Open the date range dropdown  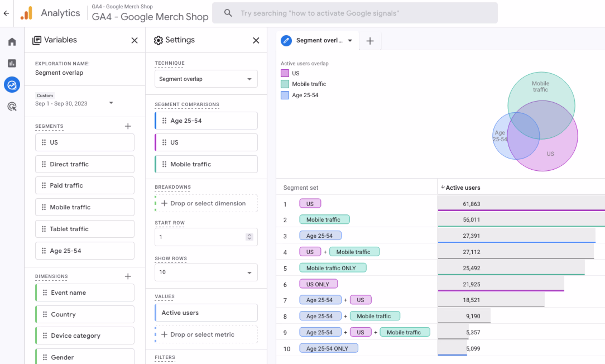(x=111, y=103)
